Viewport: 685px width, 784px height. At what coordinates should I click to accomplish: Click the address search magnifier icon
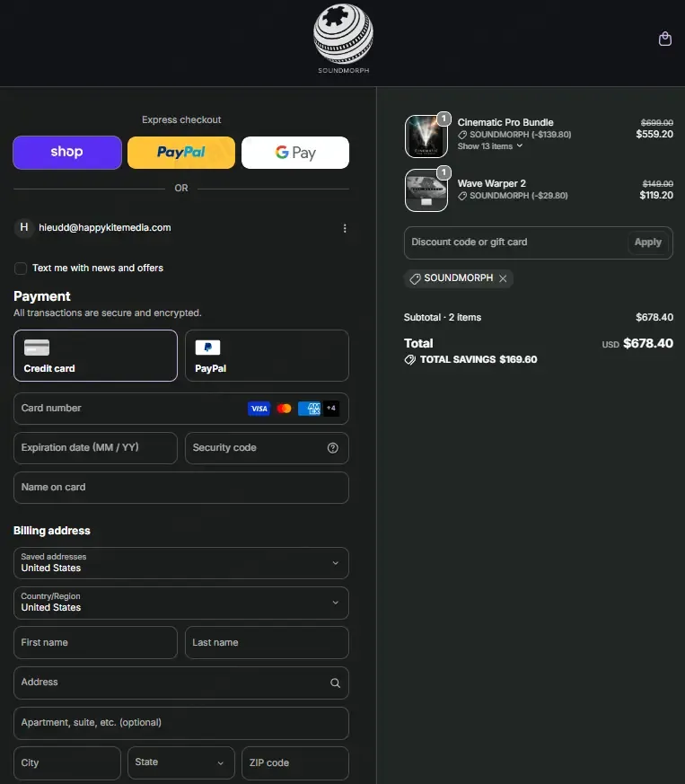[x=335, y=683]
